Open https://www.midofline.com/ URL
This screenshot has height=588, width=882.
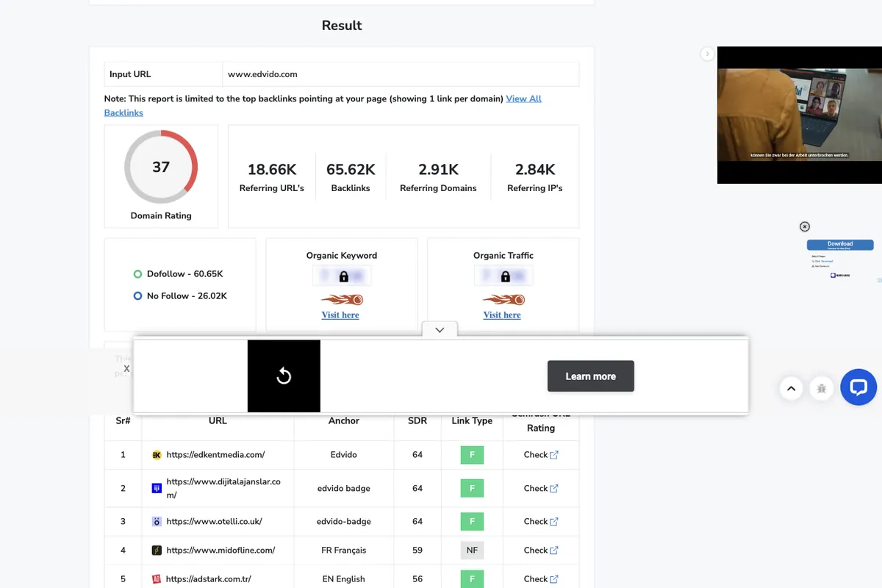pyautogui.click(x=220, y=550)
